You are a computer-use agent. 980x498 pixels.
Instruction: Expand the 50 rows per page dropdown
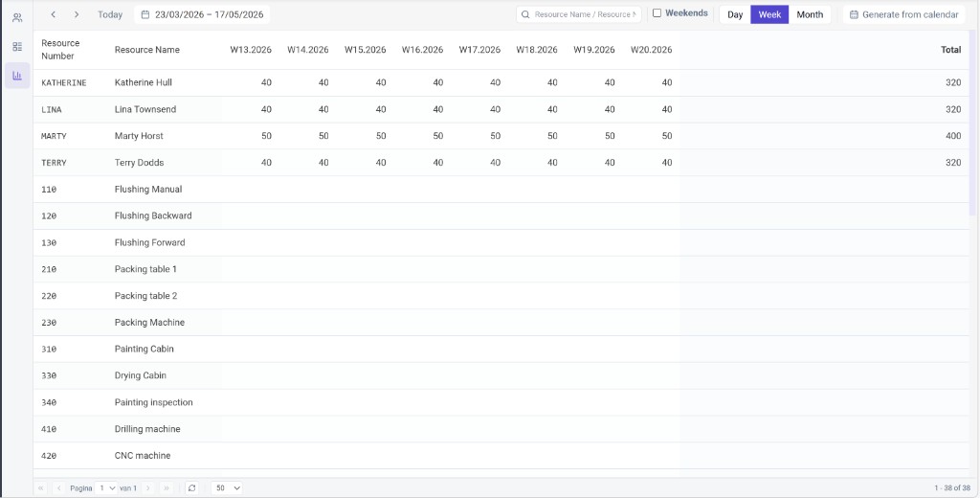[x=227, y=487]
